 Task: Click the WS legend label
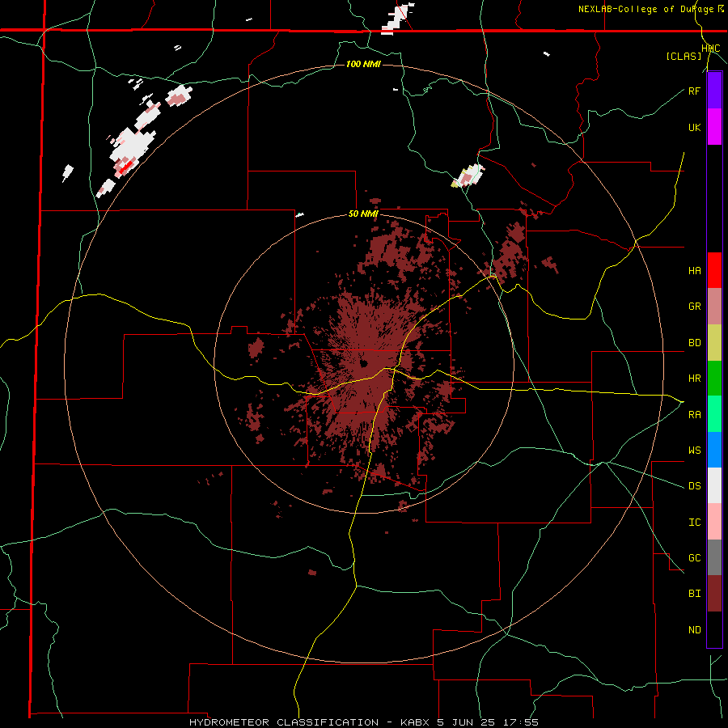point(694,451)
